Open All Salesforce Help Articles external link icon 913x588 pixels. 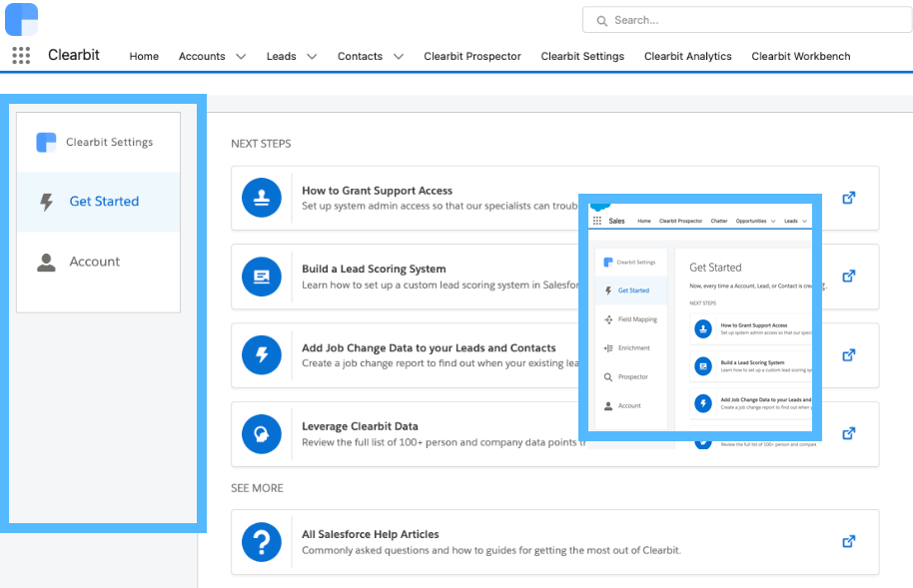(849, 541)
